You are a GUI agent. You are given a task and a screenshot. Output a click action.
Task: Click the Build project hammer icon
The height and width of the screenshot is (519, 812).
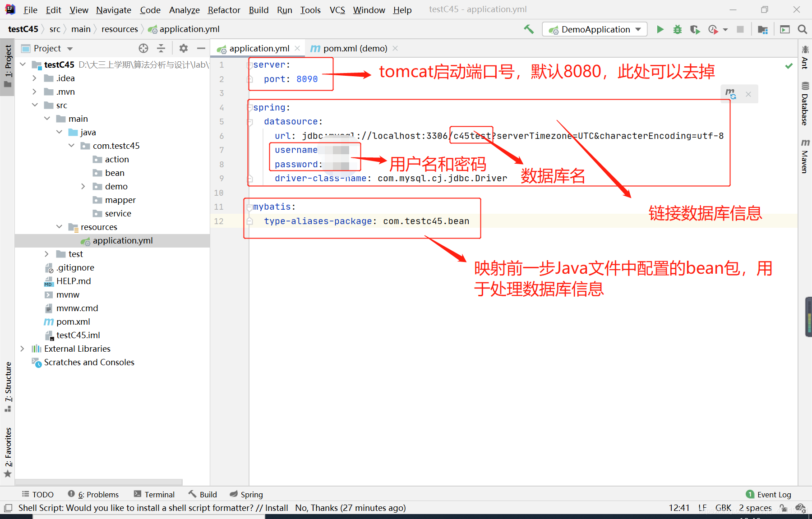tap(529, 29)
